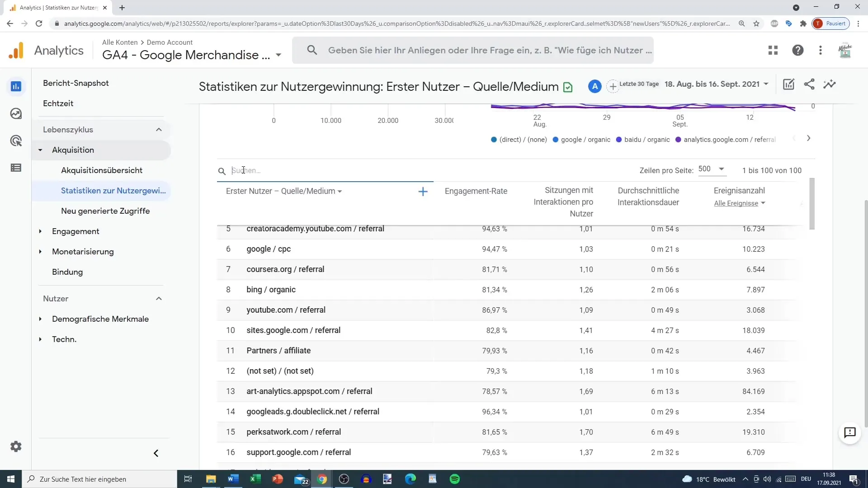Expand the Monetarisierung menu group
The image size is (868, 488).
coord(40,252)
